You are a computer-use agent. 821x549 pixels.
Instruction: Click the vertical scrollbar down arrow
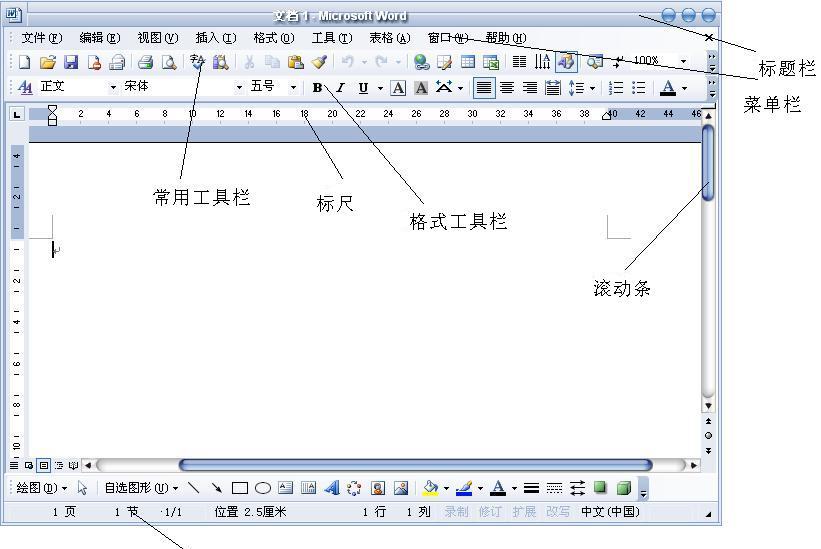(708, 406)
